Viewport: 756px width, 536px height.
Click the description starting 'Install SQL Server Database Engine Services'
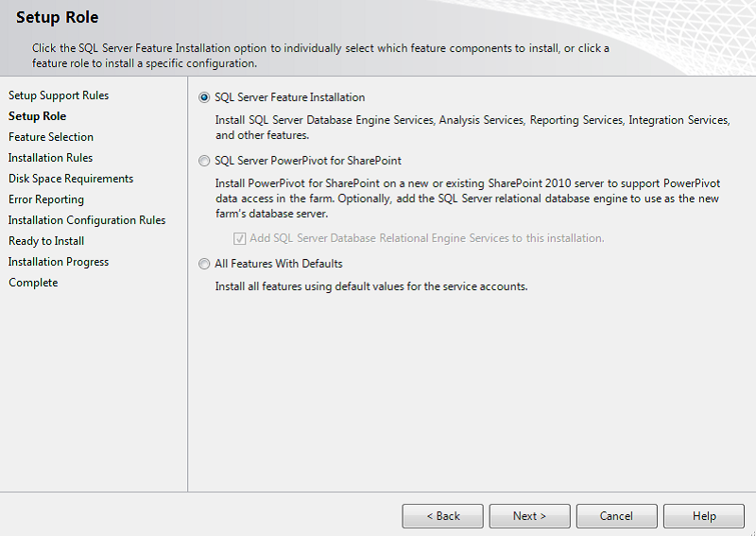[472, 128]
